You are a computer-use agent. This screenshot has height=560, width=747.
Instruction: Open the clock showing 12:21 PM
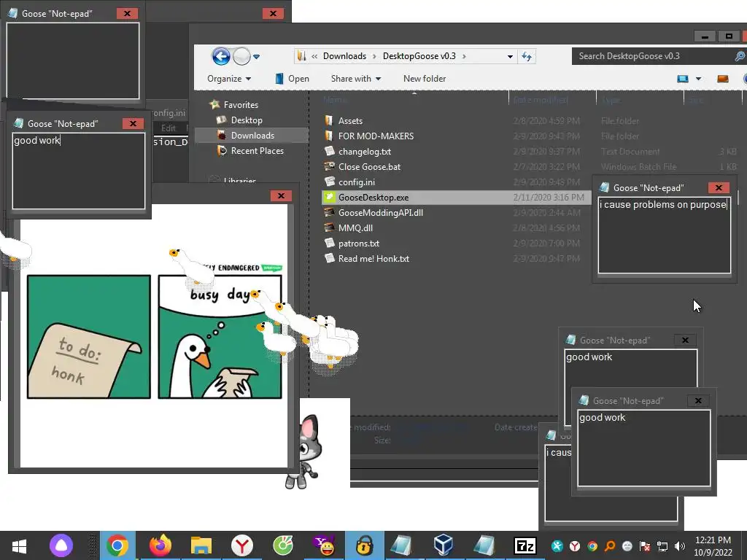click(713, 545)
